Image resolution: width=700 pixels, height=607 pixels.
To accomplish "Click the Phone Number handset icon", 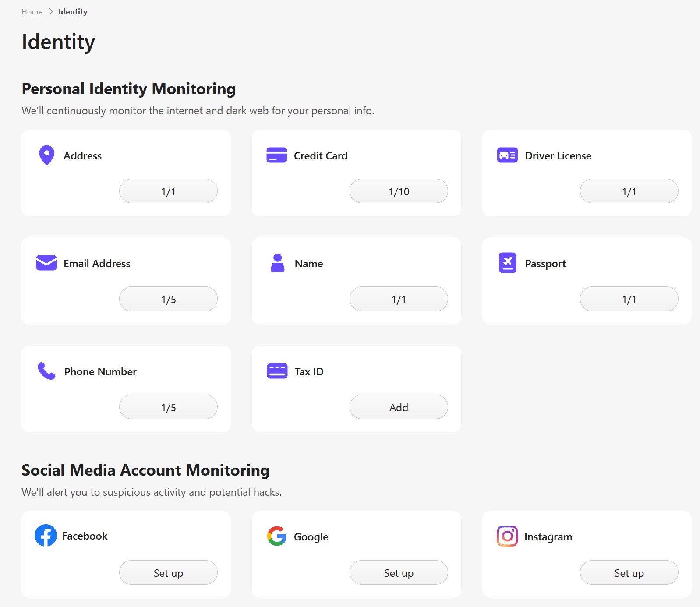I will coord(46,371).
